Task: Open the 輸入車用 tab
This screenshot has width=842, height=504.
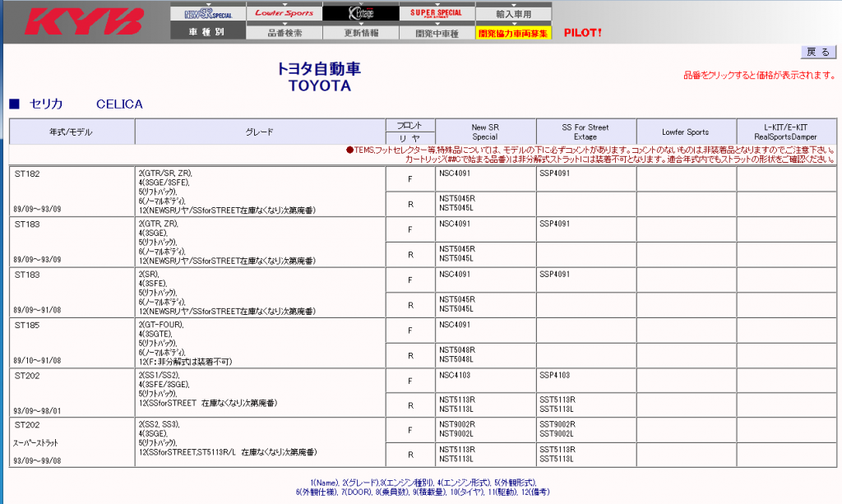Action: coord(513,13)
